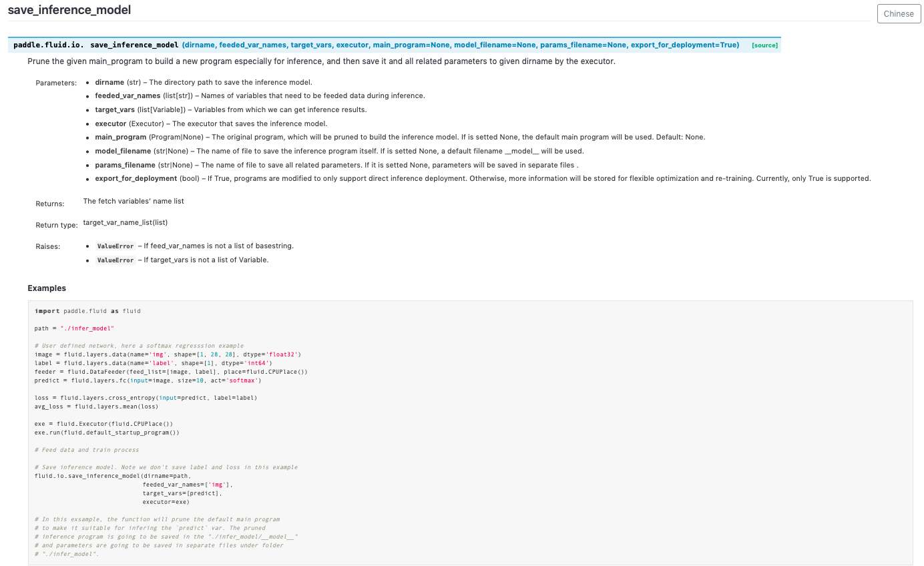924x566 pixels.
Task: Click the executor parameter name
Action: click(x=111, y=123)
